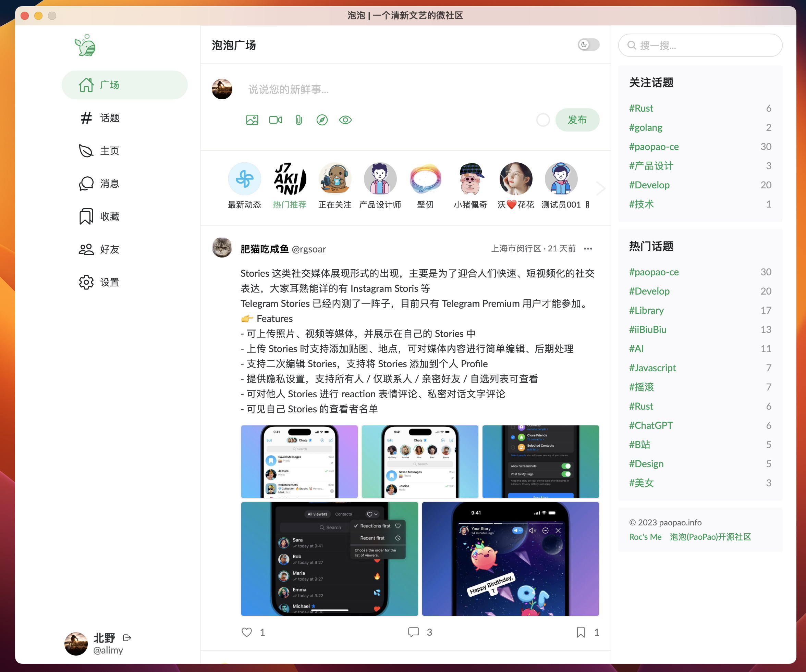This screenshot has height=672, width=806.
Task: Click the video upload icon
Action: coord(275,121)
